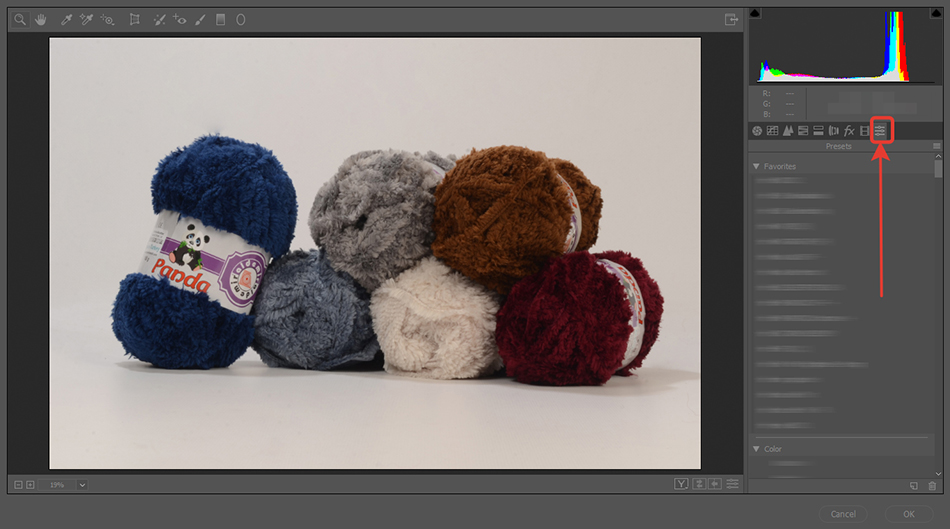Click the presets scrollbar down arrow
Image resolution: width=950 pixels, height=529 pixels.
pos(938,473)
